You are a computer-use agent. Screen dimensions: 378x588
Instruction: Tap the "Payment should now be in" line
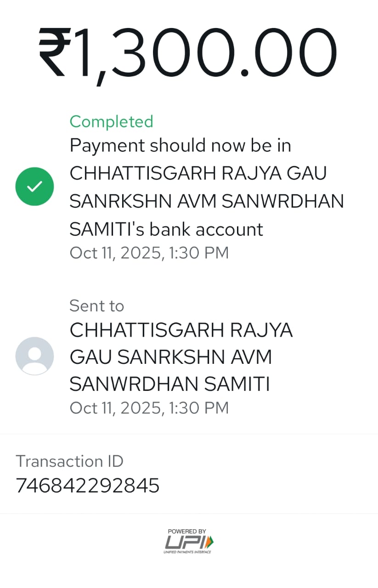[x=180, y=146]
